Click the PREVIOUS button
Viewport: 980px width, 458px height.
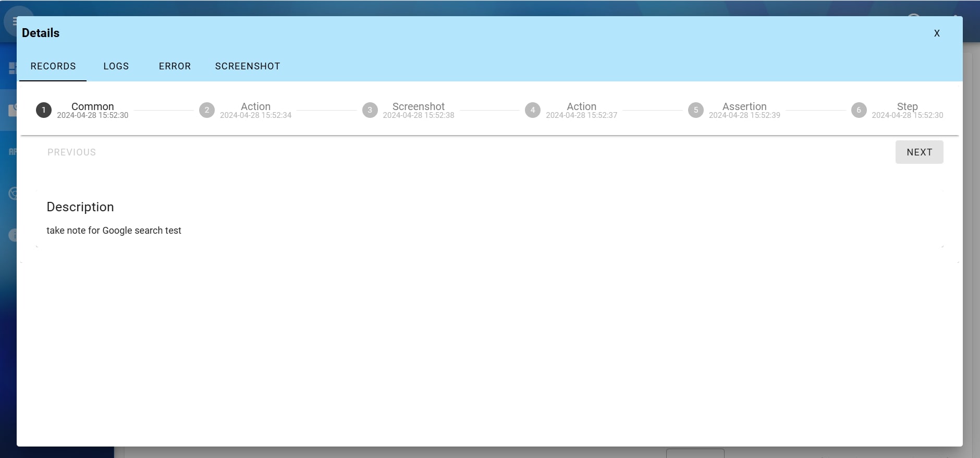[x=72, y=152]
